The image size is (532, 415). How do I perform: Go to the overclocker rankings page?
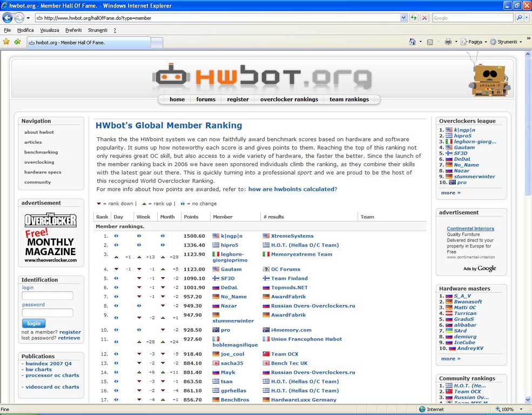click(x=289, y=99)
